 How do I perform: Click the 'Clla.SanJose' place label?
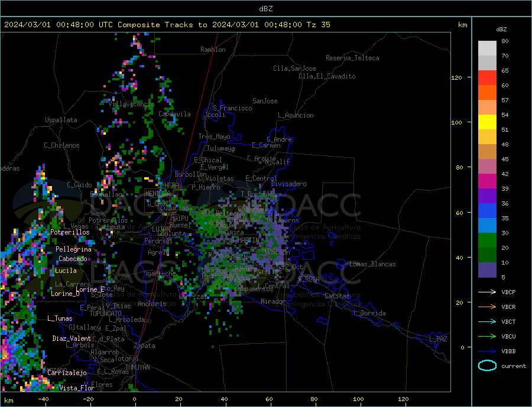[294, 69]
